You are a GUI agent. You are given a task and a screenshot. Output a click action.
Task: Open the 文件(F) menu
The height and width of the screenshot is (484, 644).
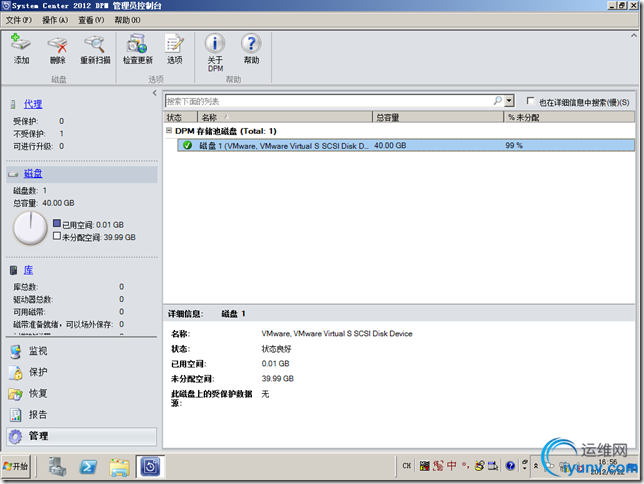coord(18,20)
